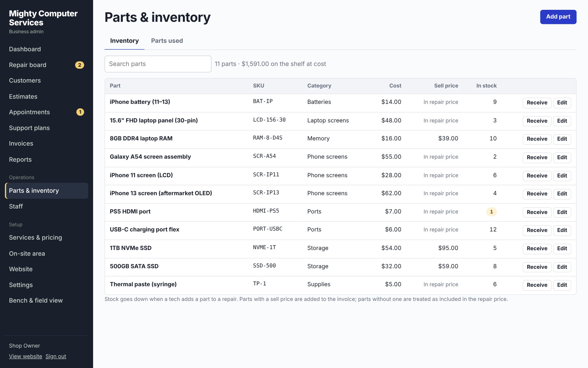Open the Repair board page
Viewport: 588px width, 368px height.
46,65
